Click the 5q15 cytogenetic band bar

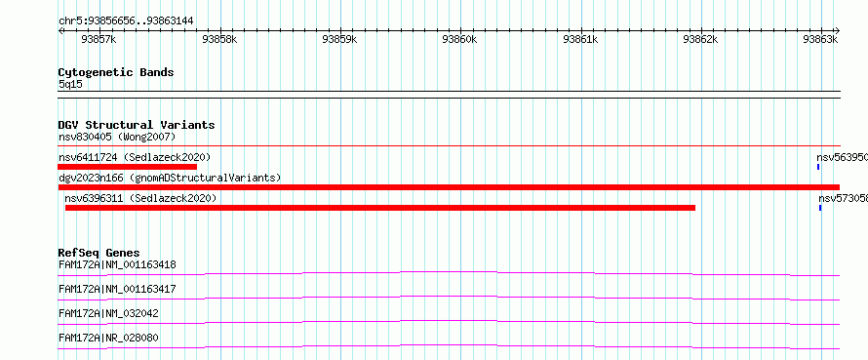point(449,95)
